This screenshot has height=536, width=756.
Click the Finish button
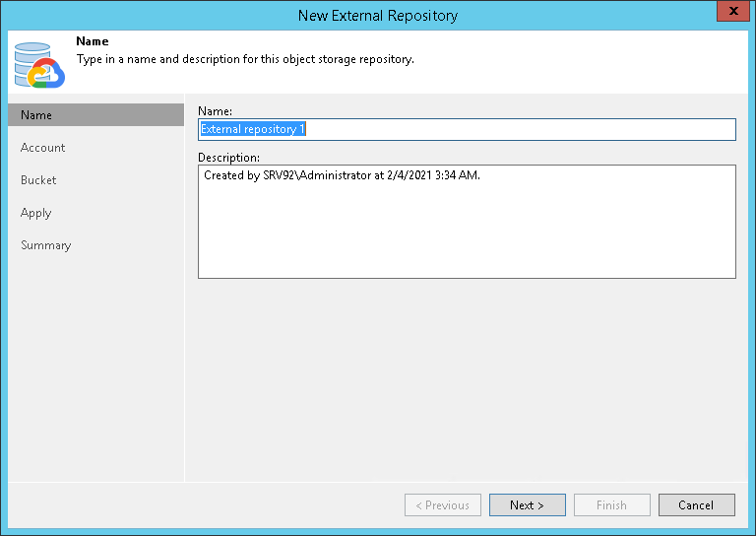point(612,504)
